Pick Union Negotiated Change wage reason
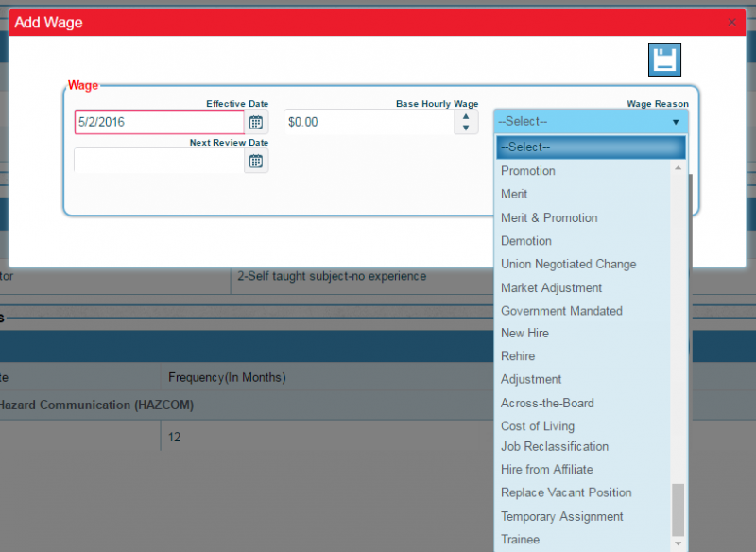 tap(568, 264)
